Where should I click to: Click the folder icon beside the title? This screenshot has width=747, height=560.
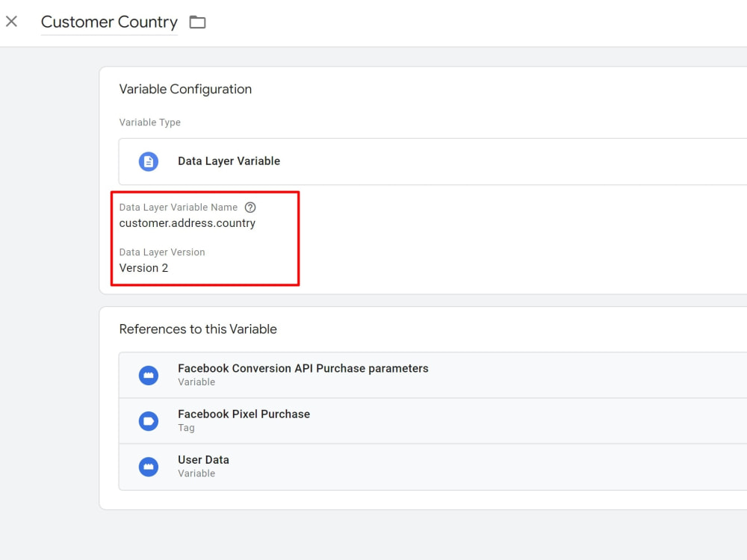coord(197,22)
